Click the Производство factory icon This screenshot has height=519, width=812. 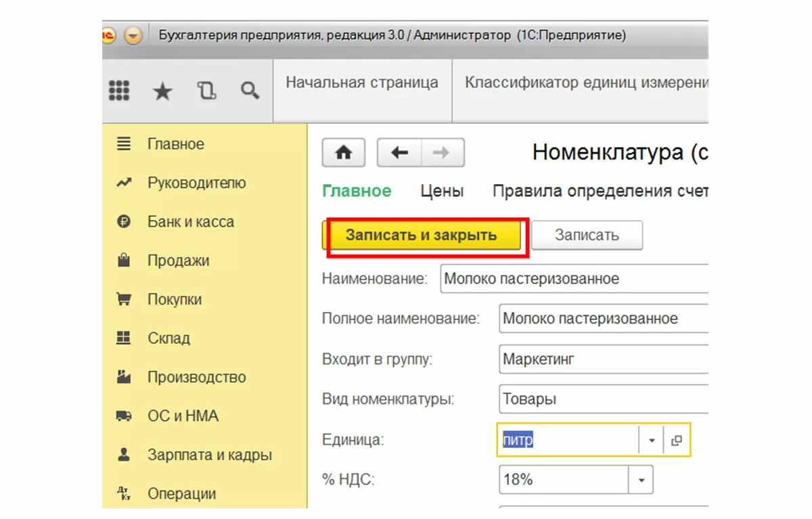(123, 377)
